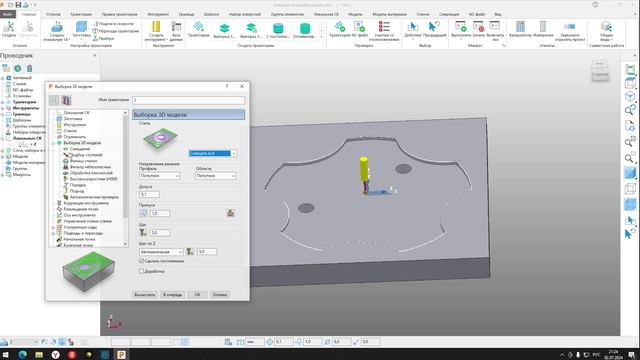Switch to the Траектория ribbon tab
The image size is (640, 360).
(81, 14)
